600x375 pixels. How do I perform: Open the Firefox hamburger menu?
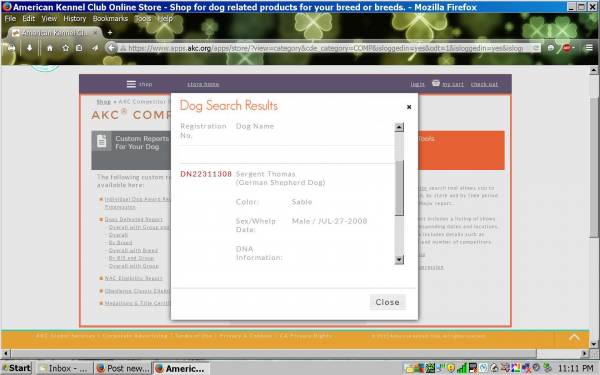click(589, 48)
